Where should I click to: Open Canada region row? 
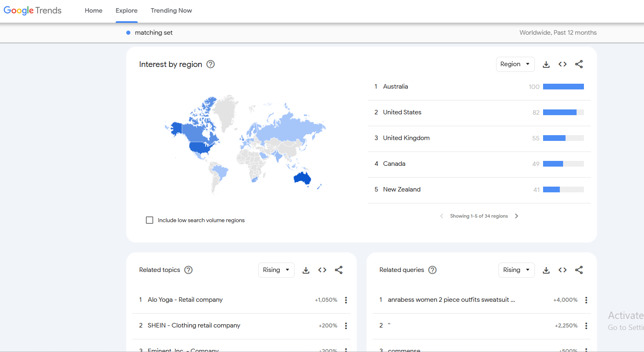(479, 164)
